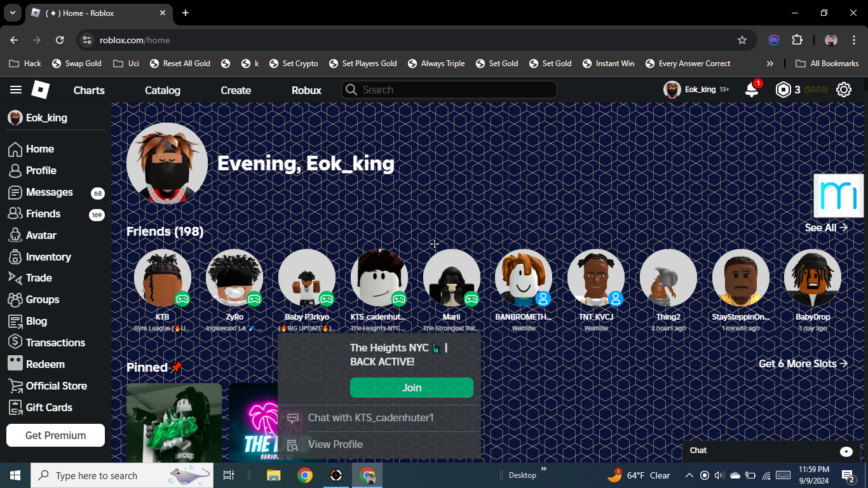Select friend Baby P3rkyo avatar

(x=307, y=278)
